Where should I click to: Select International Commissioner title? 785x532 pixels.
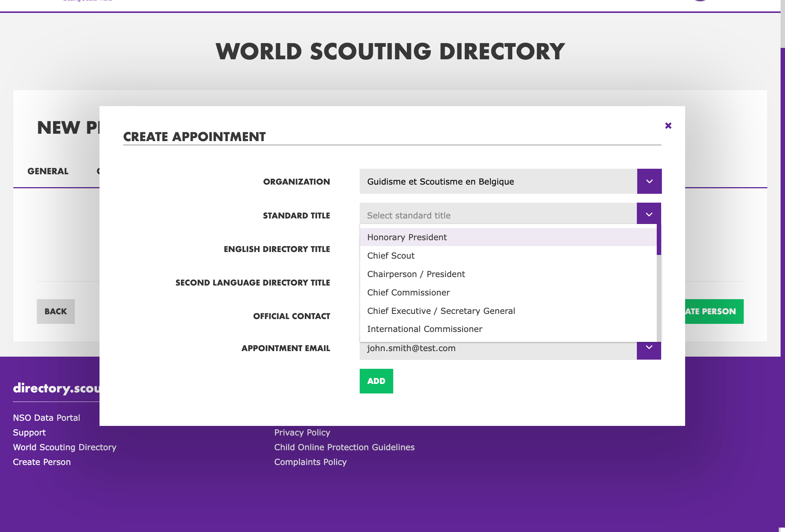[508, 329]
